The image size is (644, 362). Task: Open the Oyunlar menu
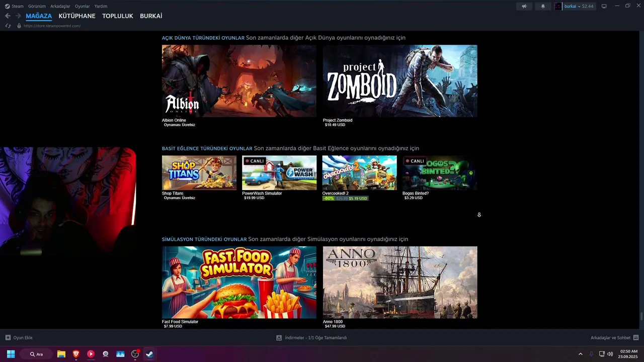[x=82, y=6]
